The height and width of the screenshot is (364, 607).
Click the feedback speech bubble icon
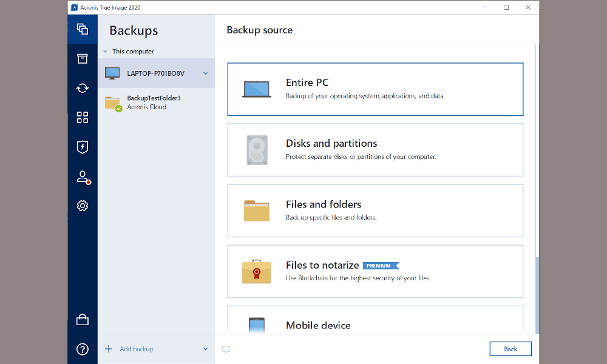coord(226,349)
